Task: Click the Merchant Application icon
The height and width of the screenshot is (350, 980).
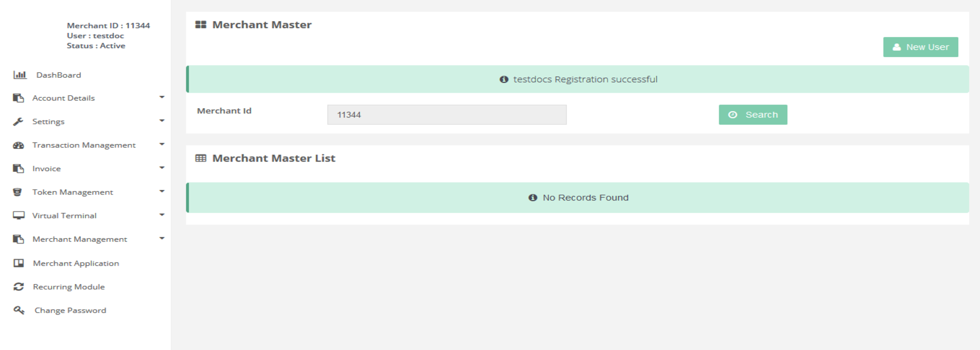Action: (19, 263)
